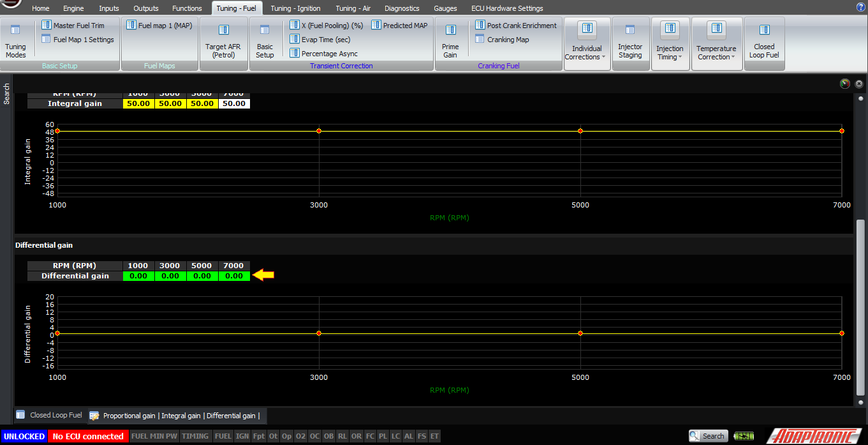Open the Gauges tab
The height and width of the screenshot is (445, 868).
point(445,8)
